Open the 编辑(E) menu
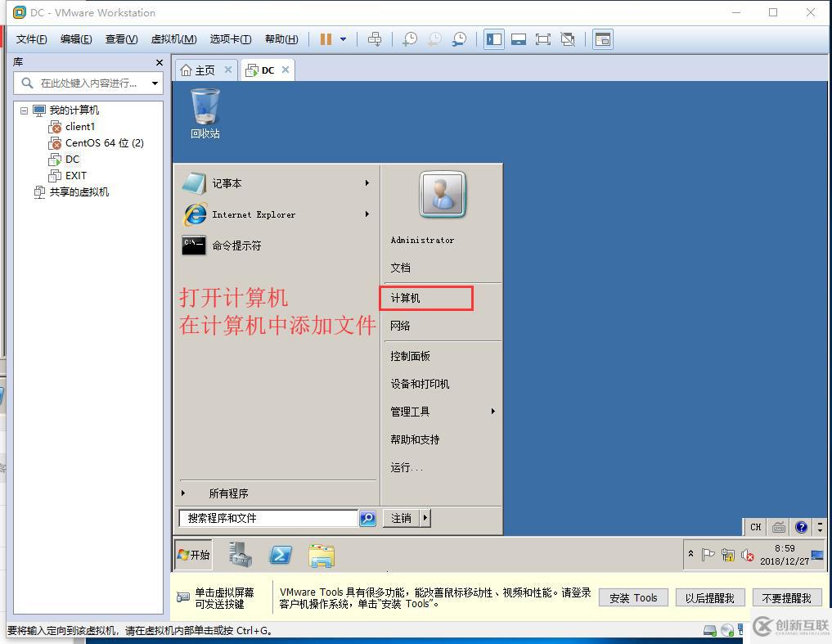The image size is (832, 644). point(76,39)
